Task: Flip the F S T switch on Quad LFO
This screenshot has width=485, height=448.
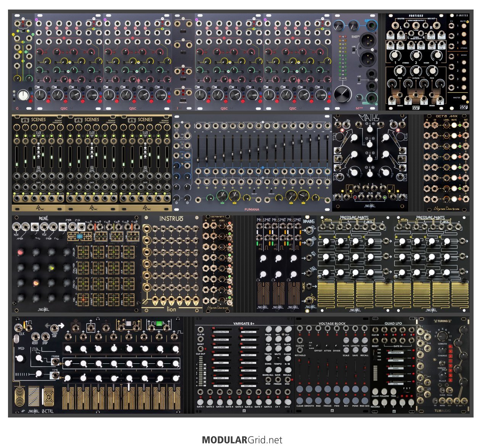Action: 407,392
